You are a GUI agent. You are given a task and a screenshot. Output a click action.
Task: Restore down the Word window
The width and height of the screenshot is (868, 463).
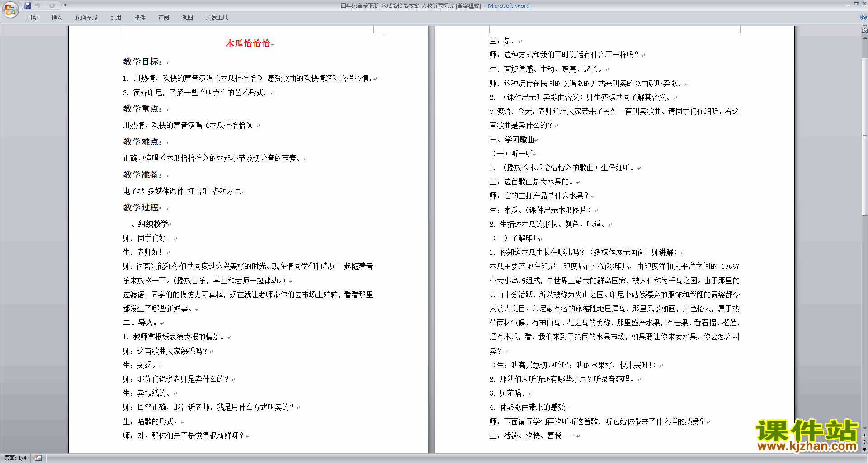point(856,4)
